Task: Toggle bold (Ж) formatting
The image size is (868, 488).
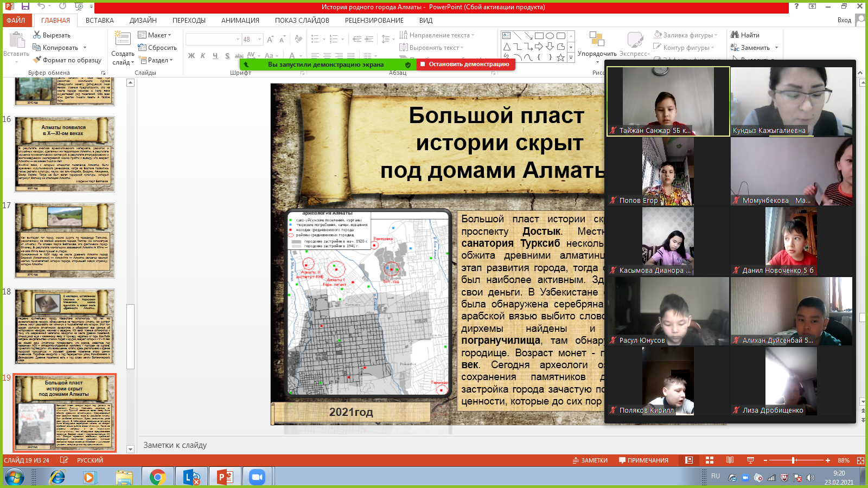Action: (x=191, y=56)
